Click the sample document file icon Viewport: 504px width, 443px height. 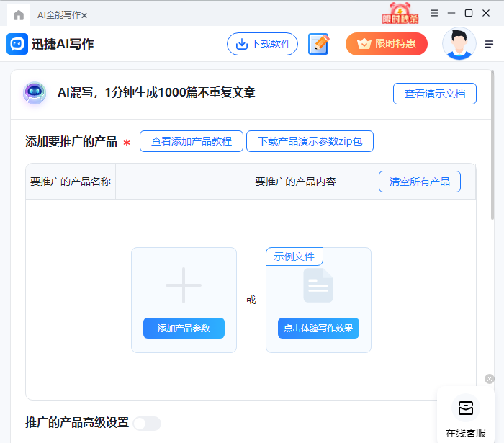coord(318,285)
